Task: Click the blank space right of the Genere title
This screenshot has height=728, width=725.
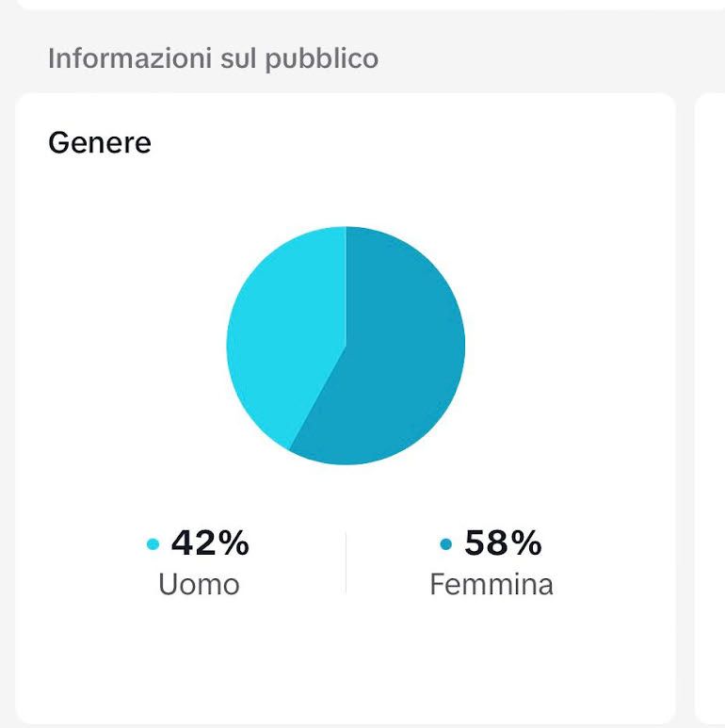Action: tap(409, 142)
